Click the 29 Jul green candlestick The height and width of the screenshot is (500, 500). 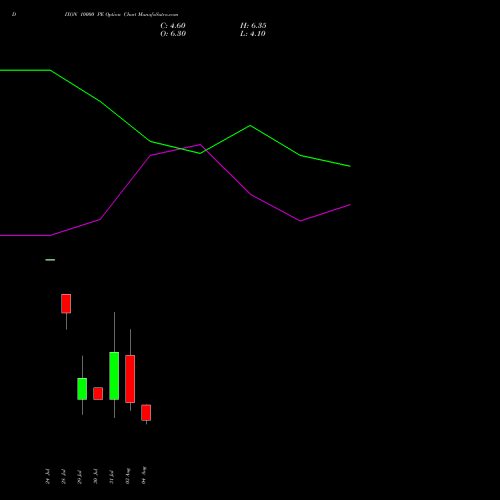(x=82, y=389)
